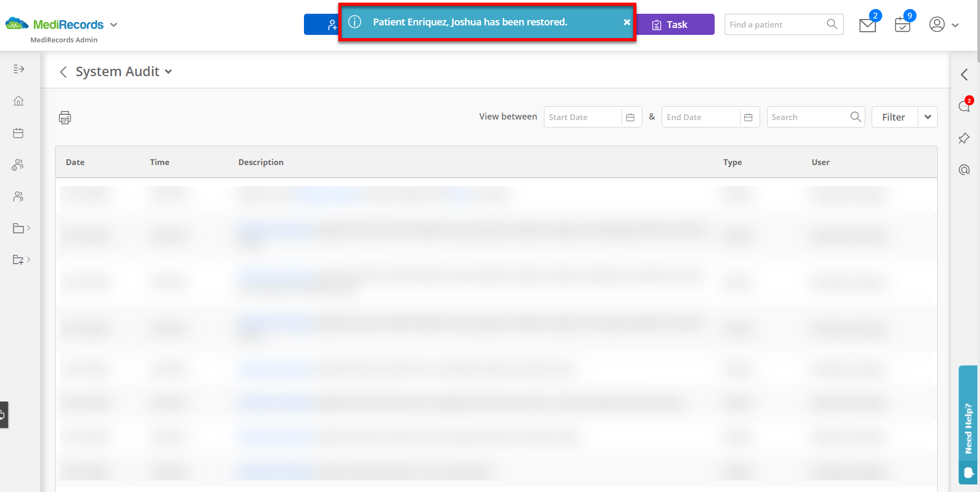Expand the user account dropdown arrow
Image resolution: width=980 pixels, height=492 pixels.
(x=955, y=25)
